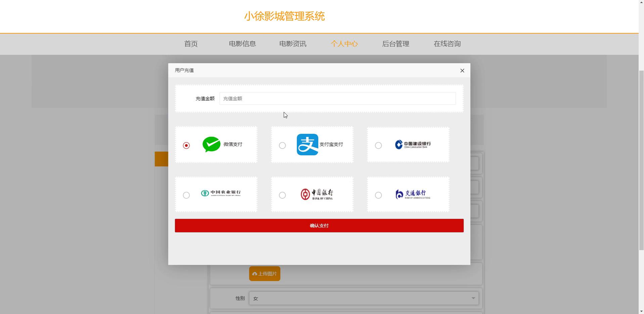
Task: Choose the Agricultural Bank radio option
Action: (186, 195)
